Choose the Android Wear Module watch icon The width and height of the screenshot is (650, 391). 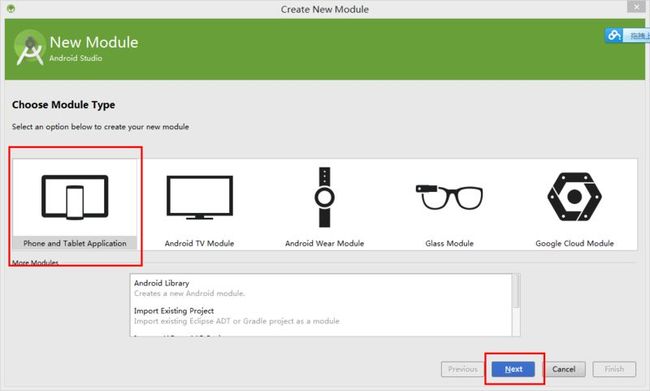tap(325, 197)
